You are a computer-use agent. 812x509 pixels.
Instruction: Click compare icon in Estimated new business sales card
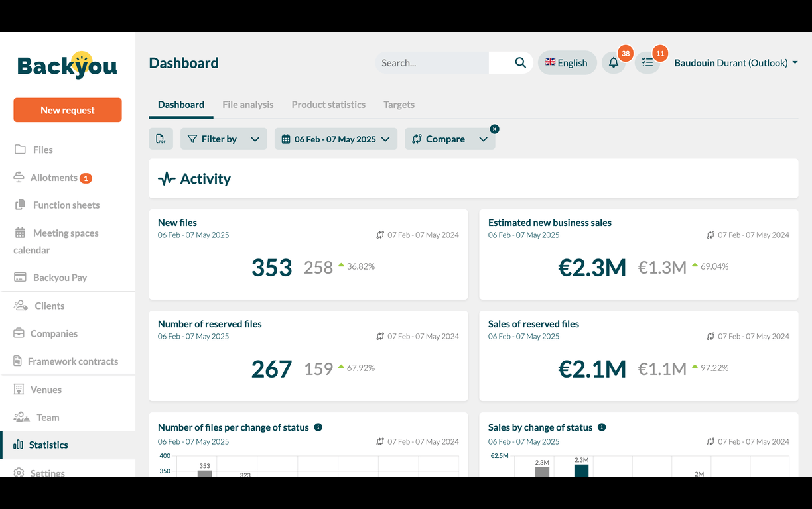710,235
